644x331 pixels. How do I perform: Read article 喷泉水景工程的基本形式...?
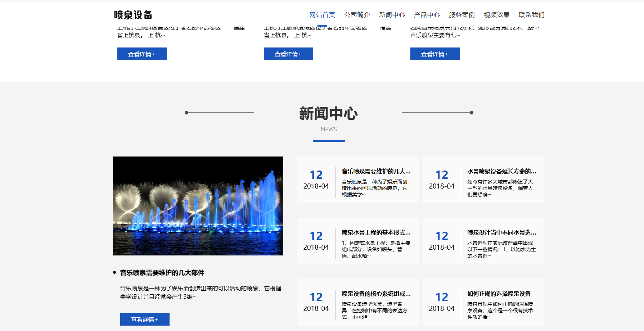click(x=376, y=233)
